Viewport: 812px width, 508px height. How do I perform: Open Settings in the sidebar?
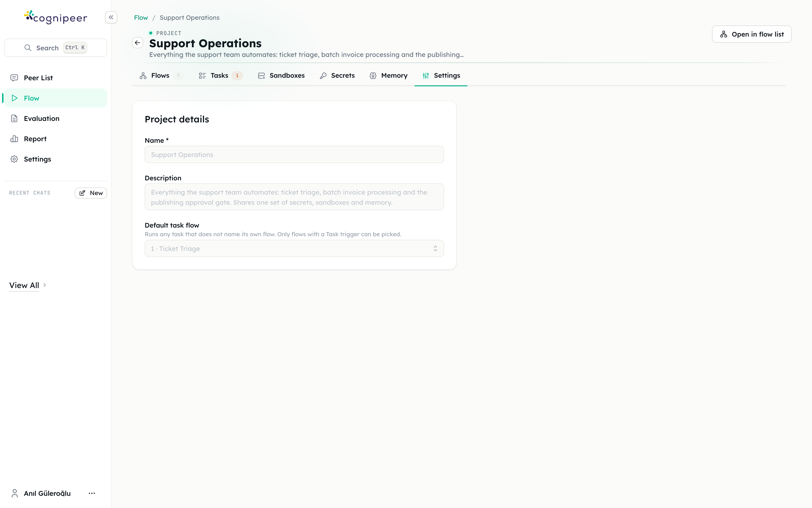[56, 159]
